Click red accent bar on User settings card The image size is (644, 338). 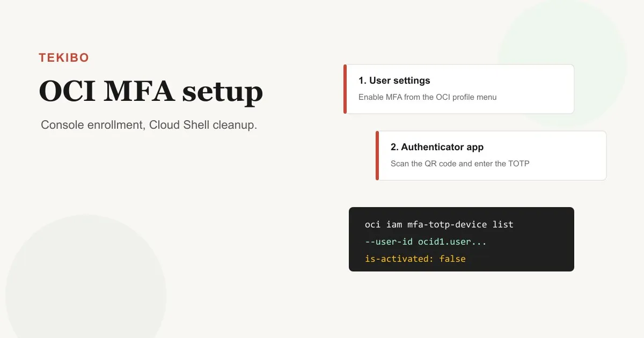[x=345, y=89]
